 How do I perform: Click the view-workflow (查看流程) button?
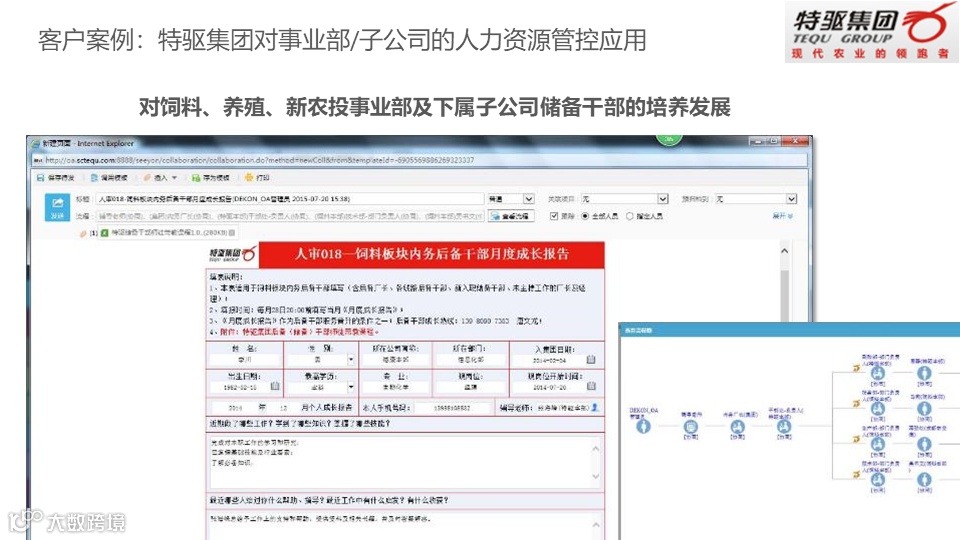pyautogui.click(x=511, y=216)
